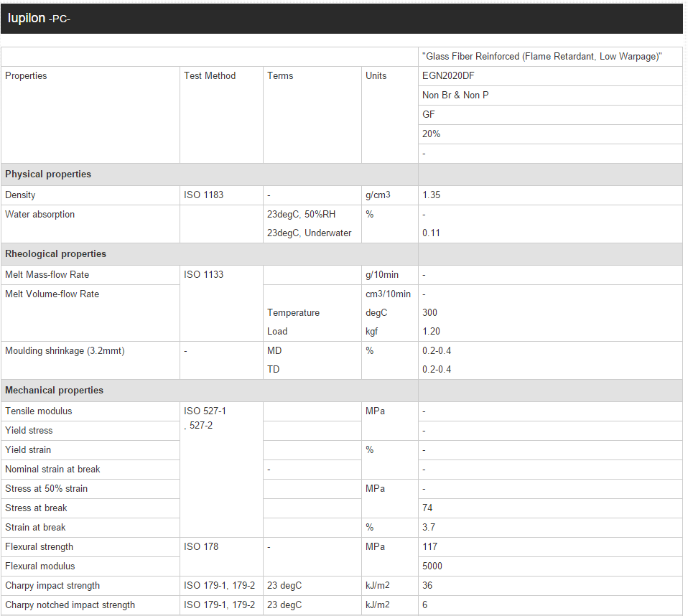Click the Load term

click(x=277, y=332)
